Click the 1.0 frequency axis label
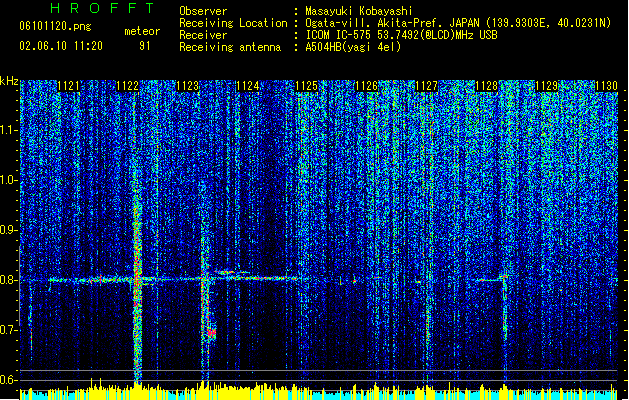The image size is (629, 400). [9, 180]
